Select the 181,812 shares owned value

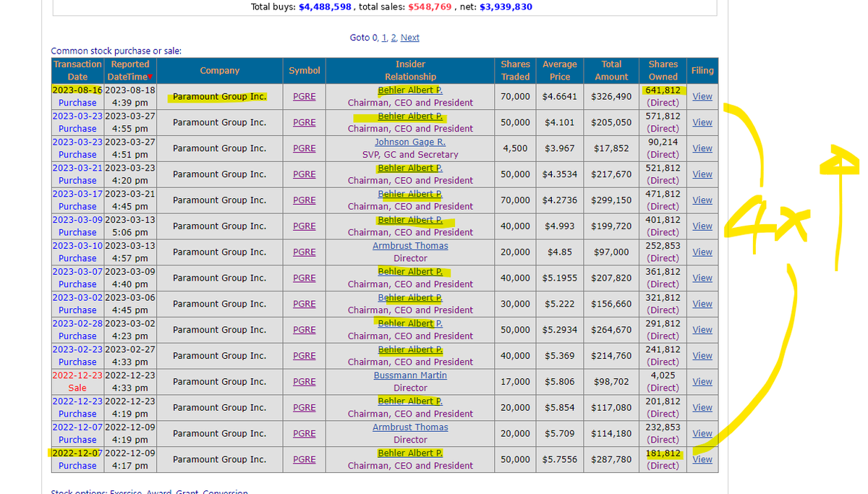click(x=663, y=453)
